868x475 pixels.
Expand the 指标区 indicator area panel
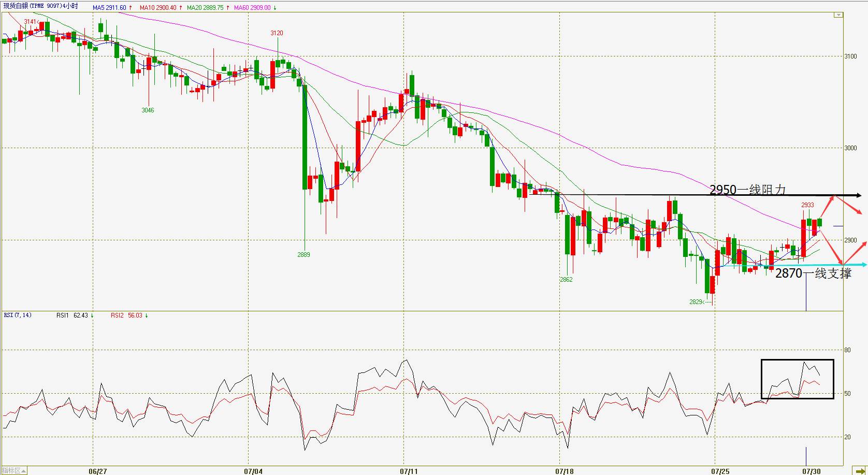[13, 471]
